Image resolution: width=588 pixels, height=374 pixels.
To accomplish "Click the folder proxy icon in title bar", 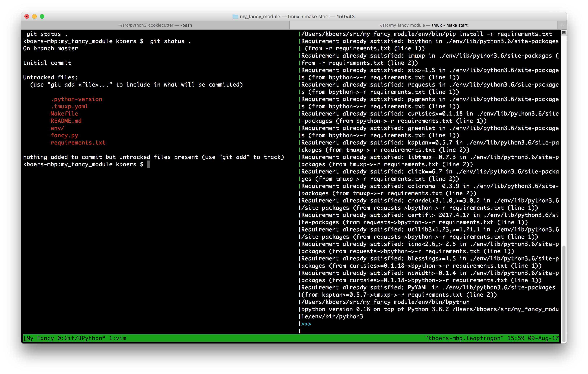I will click(x=235, y=17).
